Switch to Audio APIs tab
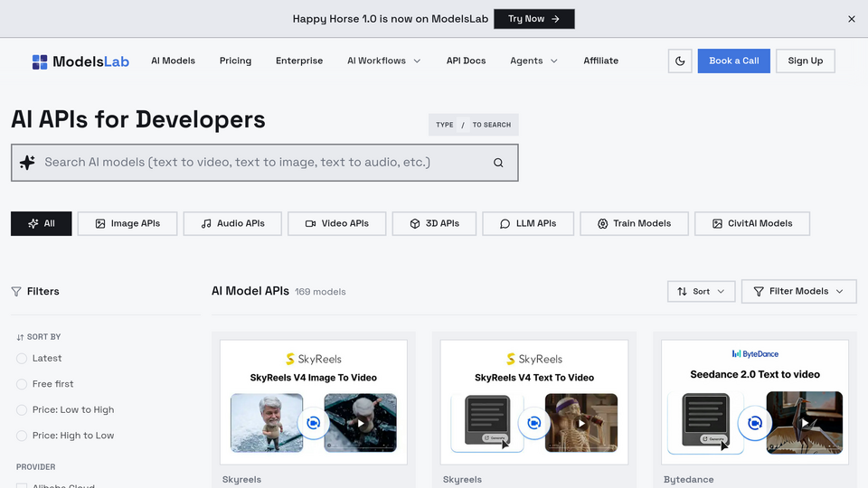Image resolution: width=868 pixels, height=488 pixels. pos(232,223)
